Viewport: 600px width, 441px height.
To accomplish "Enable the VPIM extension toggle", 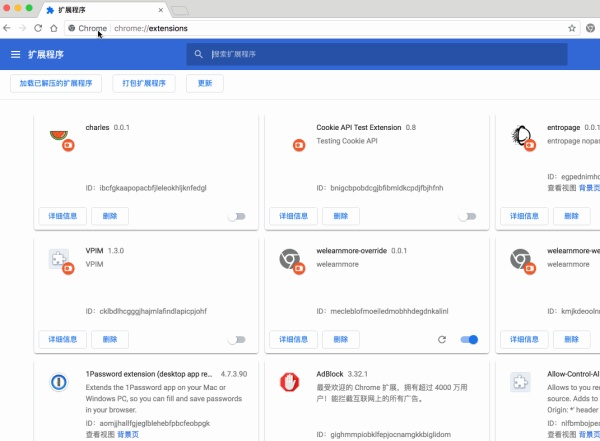I will point(237,340).
